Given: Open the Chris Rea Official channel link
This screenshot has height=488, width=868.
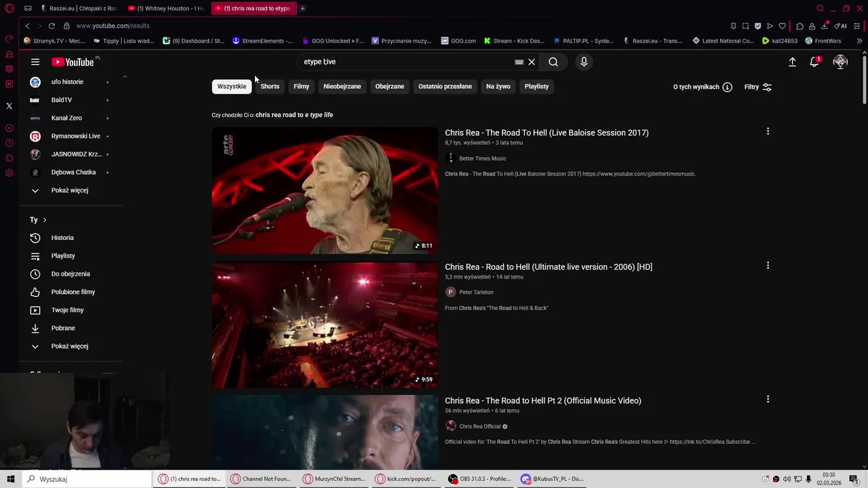Looking at the screenshot, I should pos(479,426).
